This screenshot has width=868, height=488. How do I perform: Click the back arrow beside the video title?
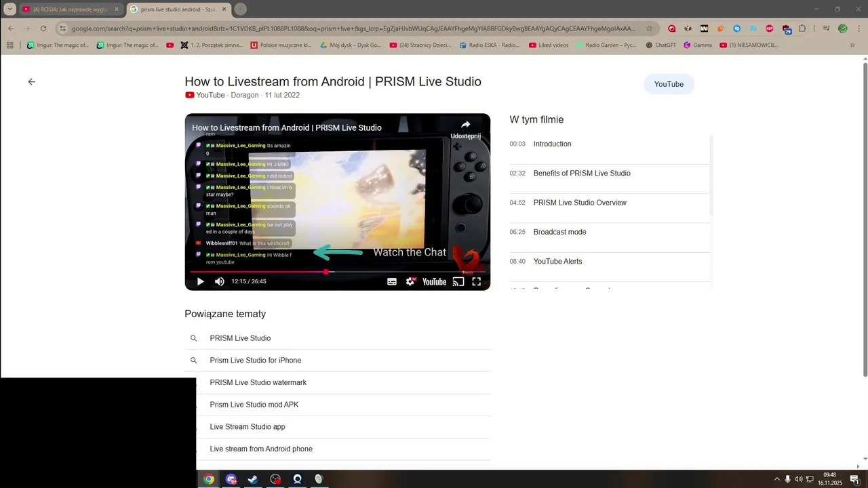(x=31, y=81)
